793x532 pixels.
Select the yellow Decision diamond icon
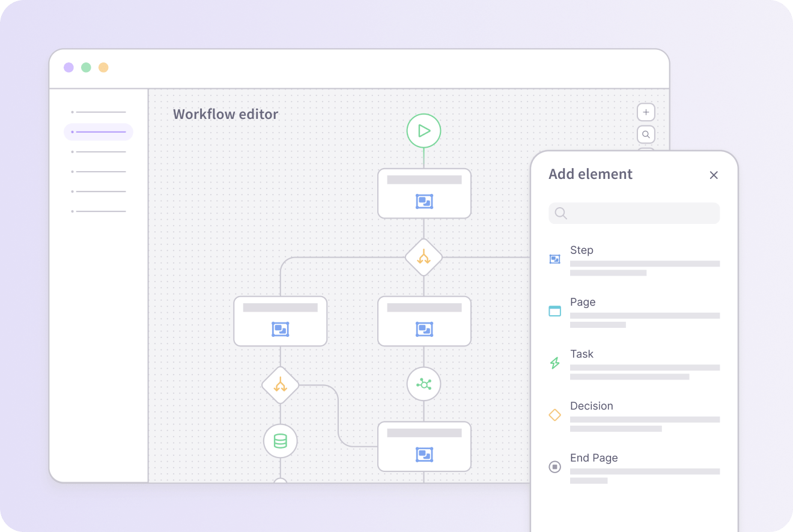[x=554, y=414]
